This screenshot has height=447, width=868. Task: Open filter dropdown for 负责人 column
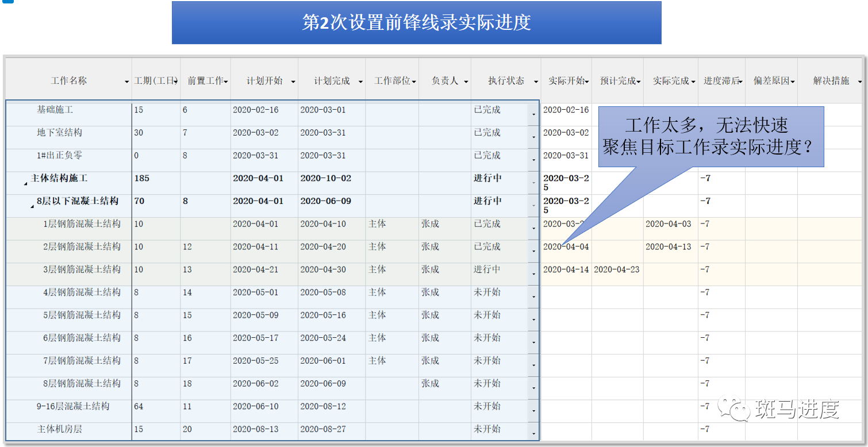click(x=466, y=82)
